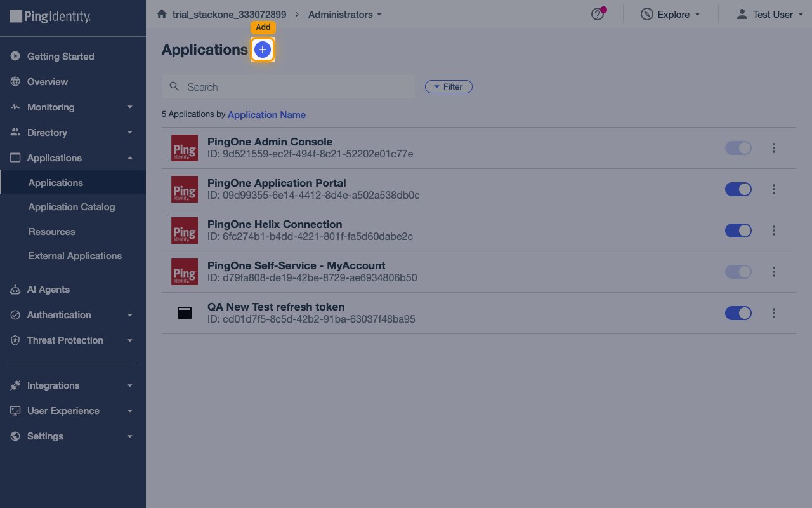Disable QA New Test refresh token switch
Viewport: 812px width, 508px height.
click(x=738, y=313)
